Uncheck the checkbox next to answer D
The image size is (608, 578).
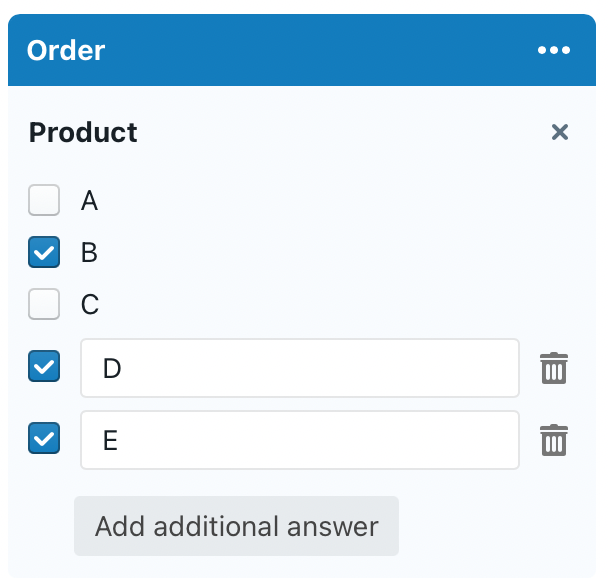(44, 367)
